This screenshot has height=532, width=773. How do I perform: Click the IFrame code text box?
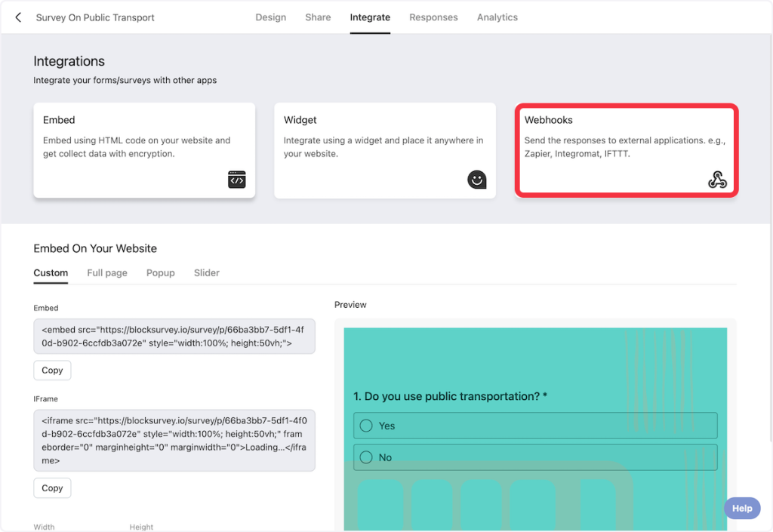pos(174,440)
